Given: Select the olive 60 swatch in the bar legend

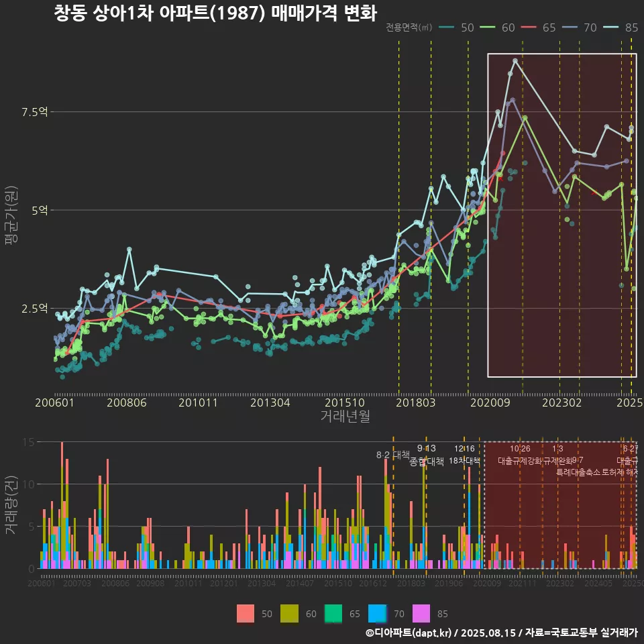Looking at the screenshot, I should [x=290, y=614].
